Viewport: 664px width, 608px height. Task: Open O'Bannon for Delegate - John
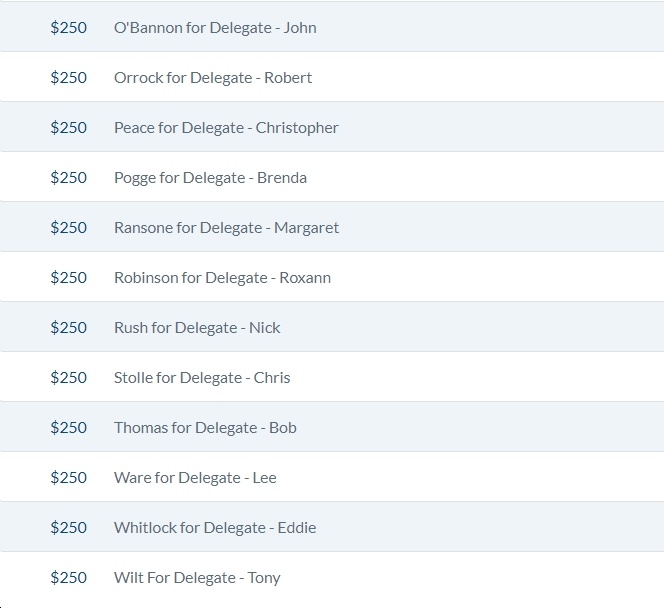point(215,28)
